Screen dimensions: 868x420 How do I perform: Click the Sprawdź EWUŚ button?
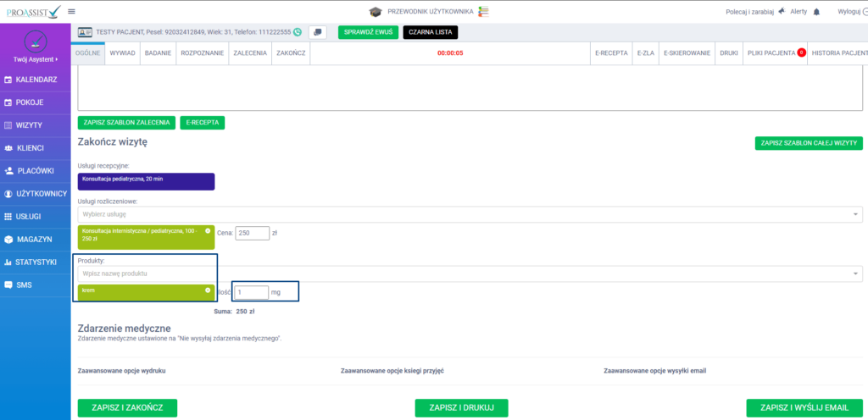coord(367,32)
